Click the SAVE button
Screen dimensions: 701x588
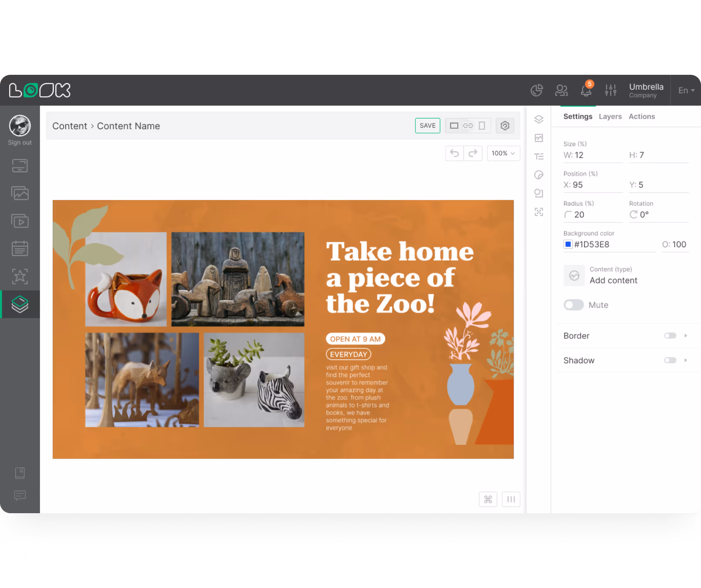point(427,125)
